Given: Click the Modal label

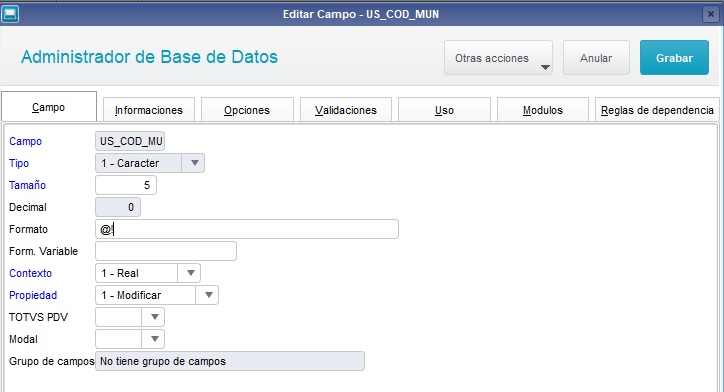Looking at the screenshot, I should click(24, 339).
